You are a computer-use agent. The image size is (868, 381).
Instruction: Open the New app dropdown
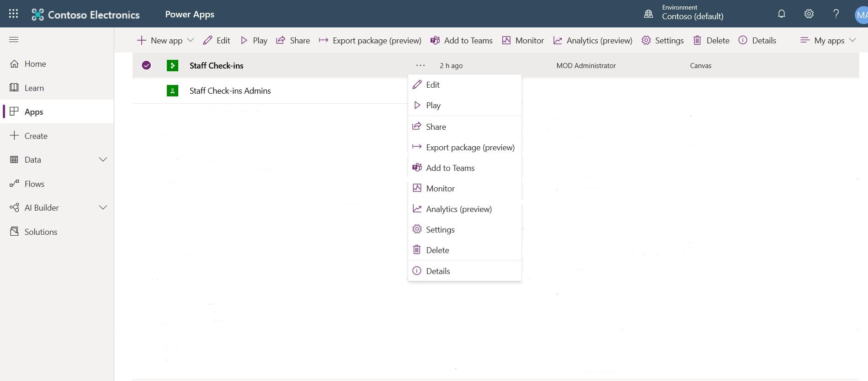[165, 40]
